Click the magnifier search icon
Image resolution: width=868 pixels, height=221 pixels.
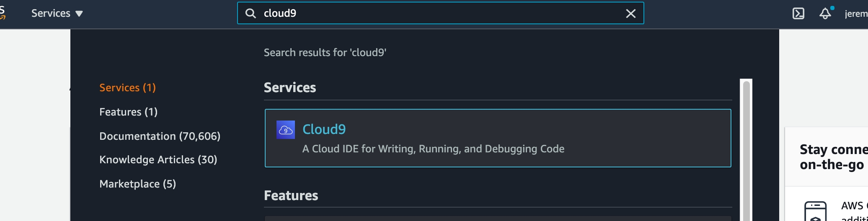pyautogui.click(x=251, y=13)
